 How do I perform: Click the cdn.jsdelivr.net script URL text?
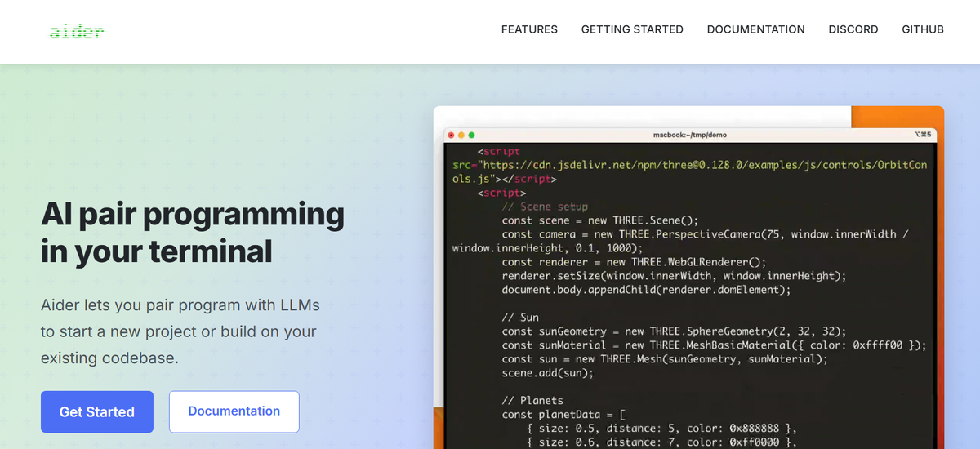[690, 171]
